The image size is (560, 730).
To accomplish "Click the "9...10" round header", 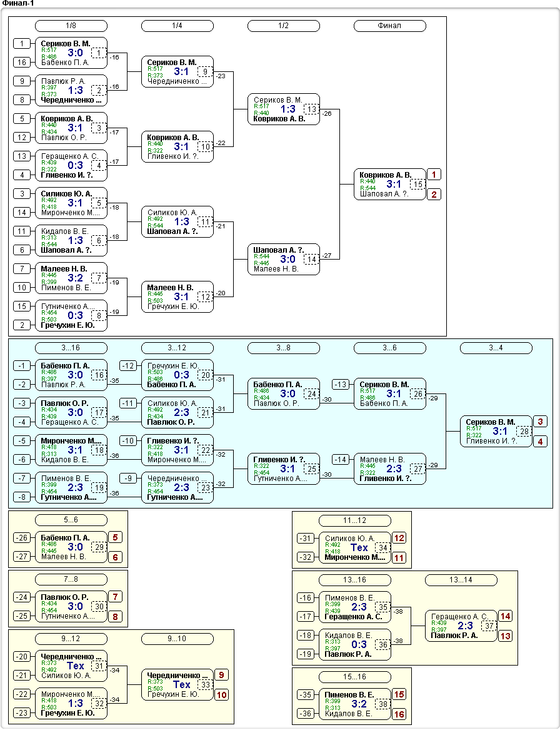I will pos(177,639).
